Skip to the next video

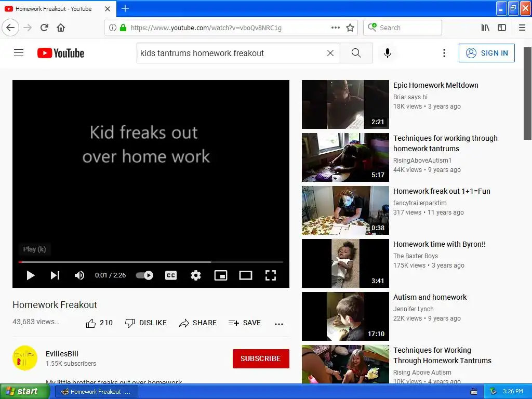click(x=55, y=275)
